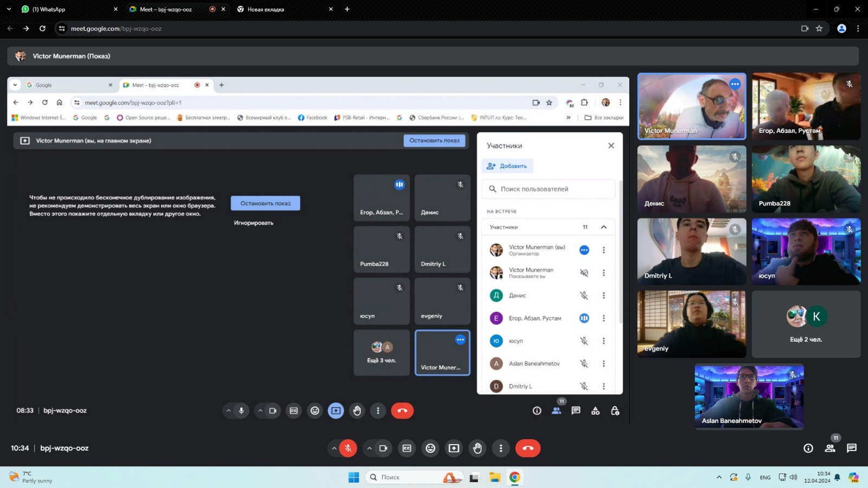Click the present screen icon
This screenshot has width=868, height=488.
[454, 448]
